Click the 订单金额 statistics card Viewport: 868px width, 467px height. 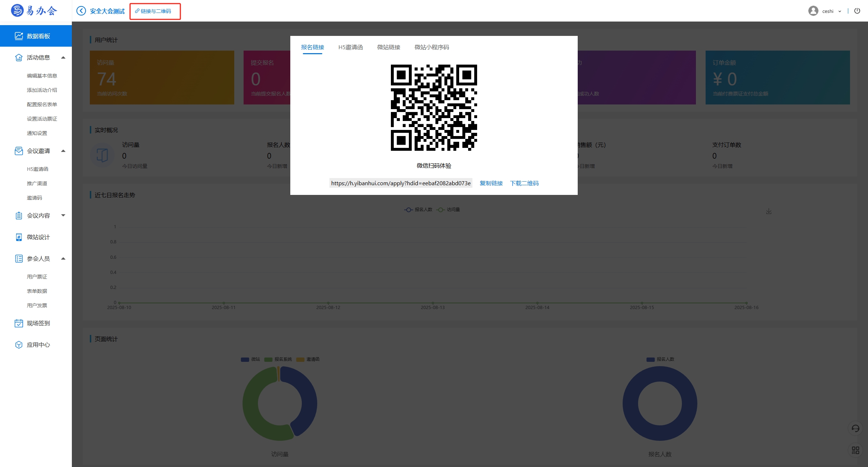pos(777,78)
